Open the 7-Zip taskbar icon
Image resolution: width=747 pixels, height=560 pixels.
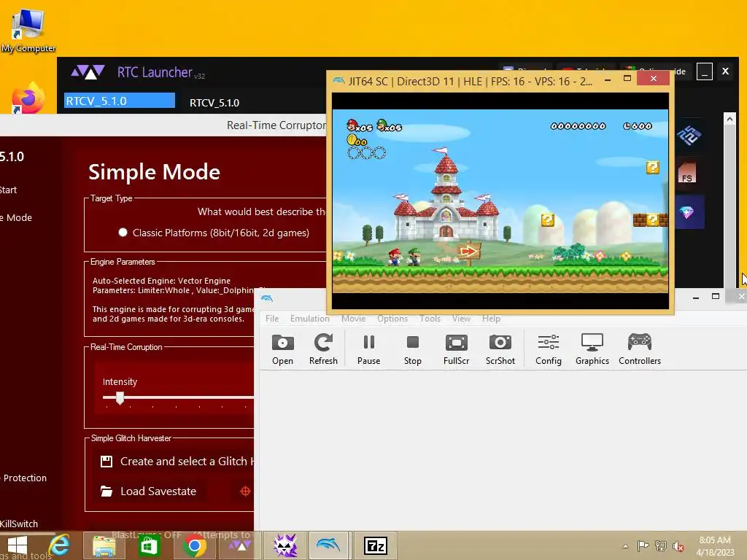[x=376, y=545]
